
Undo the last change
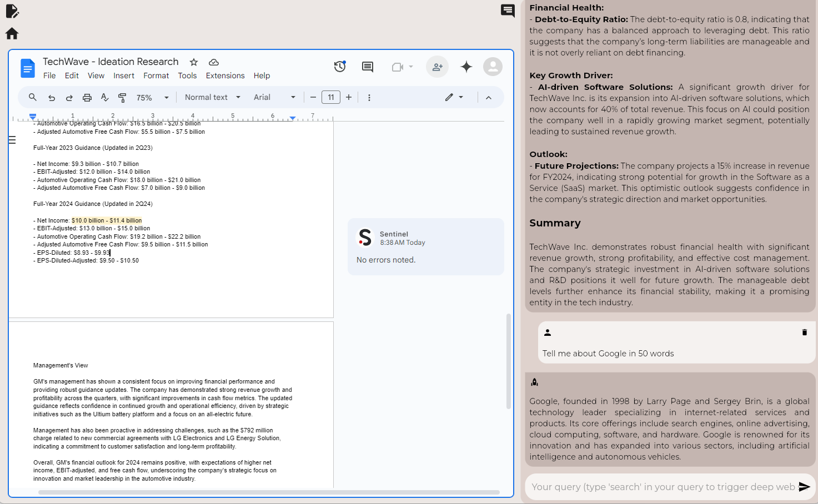(52, 98)
